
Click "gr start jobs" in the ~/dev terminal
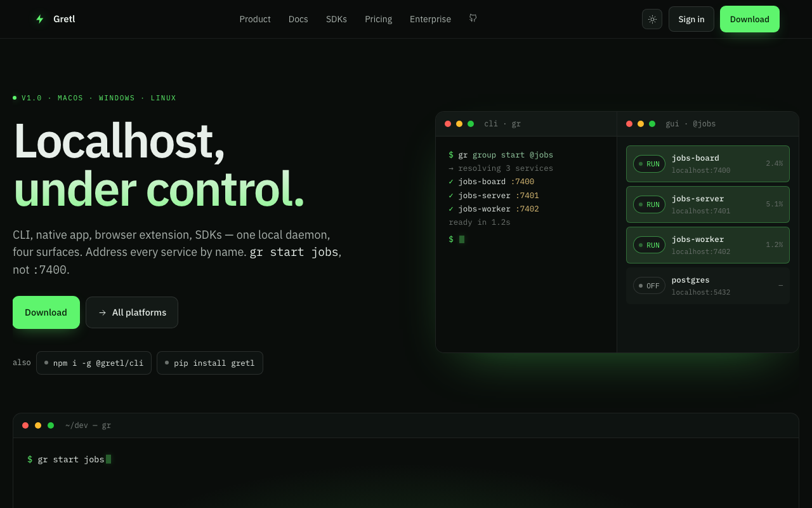[71, 459]
